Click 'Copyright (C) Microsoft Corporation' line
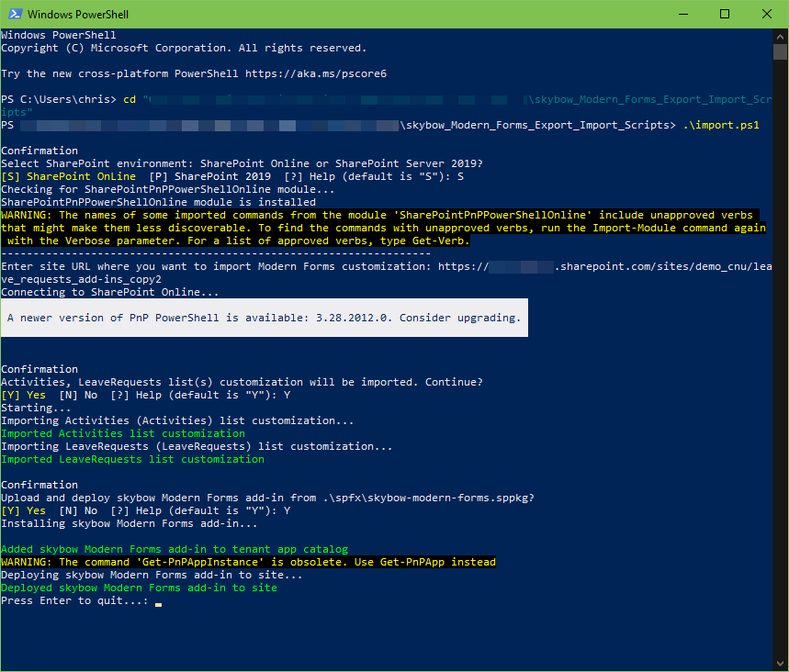This screenshot has height=672, width=789. (184, 49)
